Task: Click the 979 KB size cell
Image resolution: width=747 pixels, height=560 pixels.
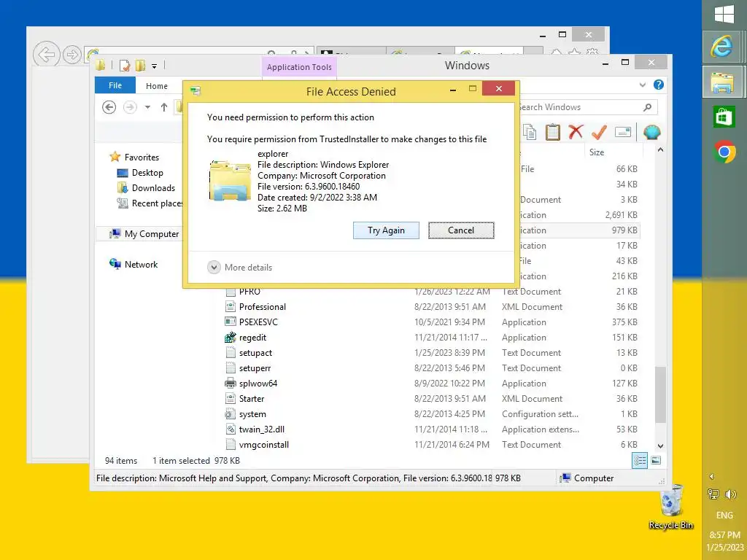Action: tap(624, 230)
